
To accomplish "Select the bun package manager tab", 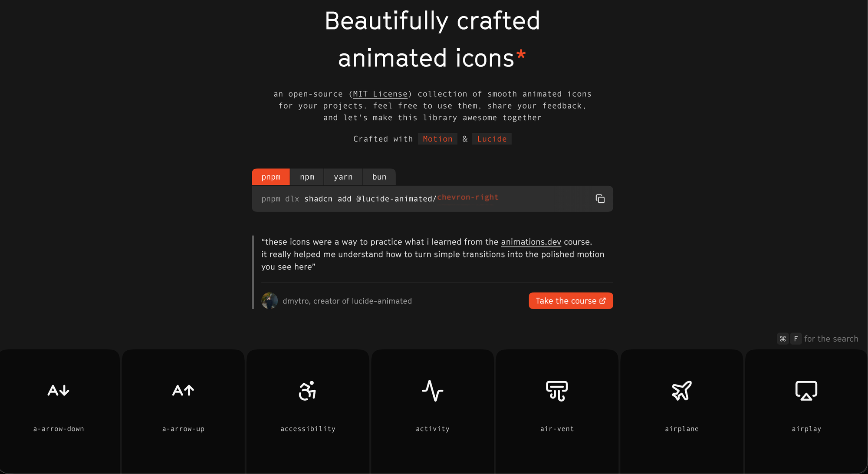I will point(379,177).
